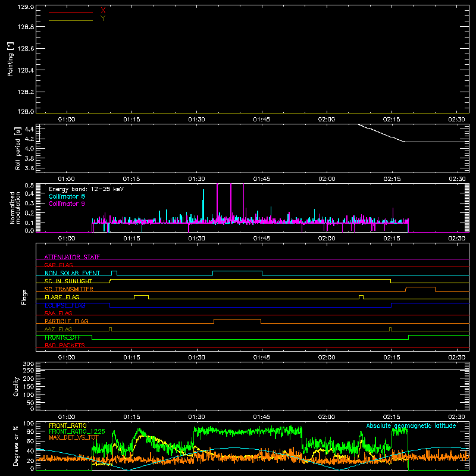Click the Flags axis title

click(x=24, y=297)
